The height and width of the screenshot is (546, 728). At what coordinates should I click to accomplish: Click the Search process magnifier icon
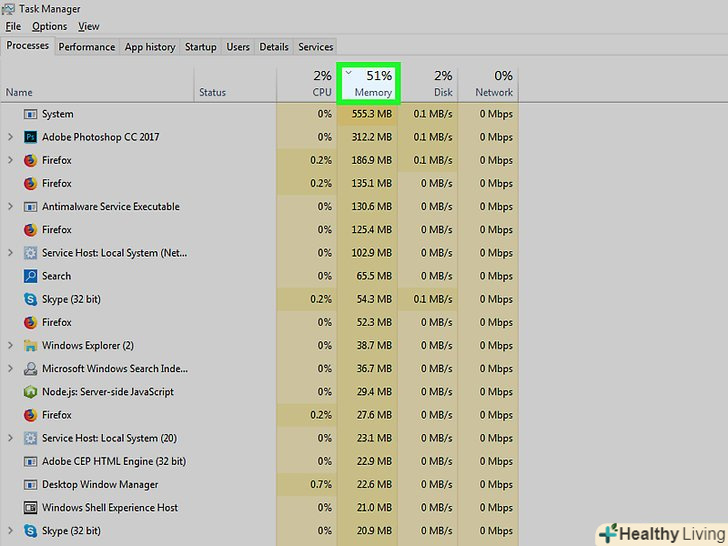tap(30, 276)
